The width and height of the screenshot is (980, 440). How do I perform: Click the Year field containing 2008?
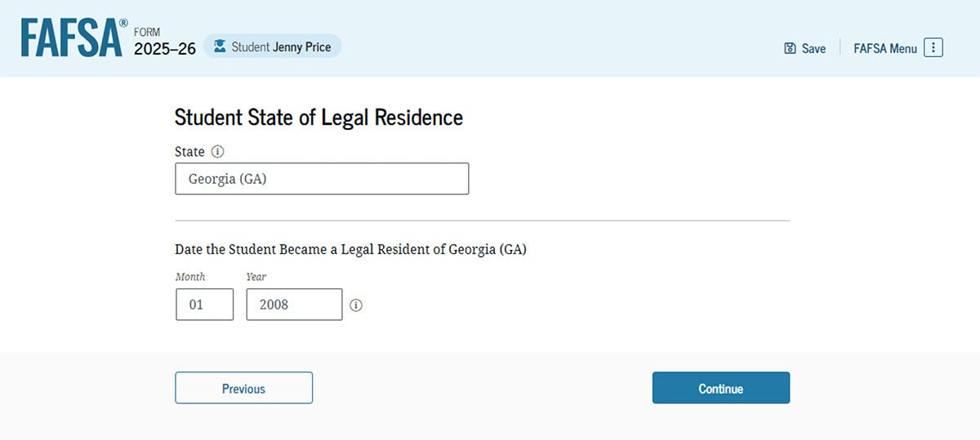tap(294, 304)
